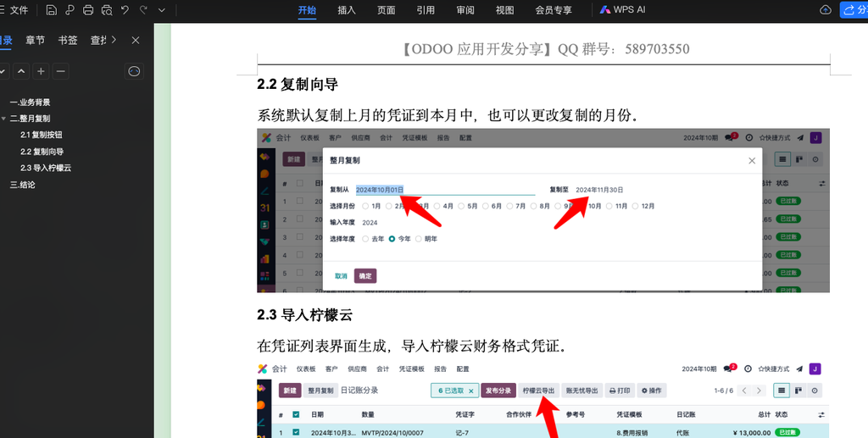Image resolution: width=868 pixels, height=438 pixels.
Task: Click the plus promote-level button in outline toolbar
Action: click(x=41, y=71)
